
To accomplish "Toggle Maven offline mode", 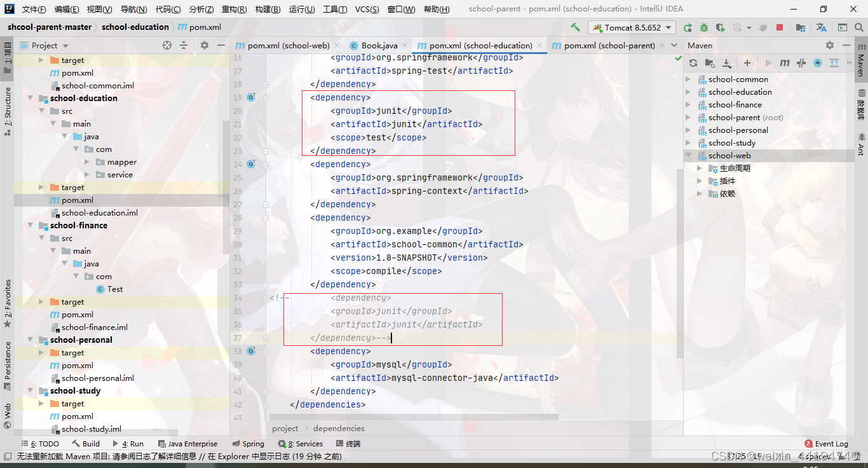I will coord(818,62).
